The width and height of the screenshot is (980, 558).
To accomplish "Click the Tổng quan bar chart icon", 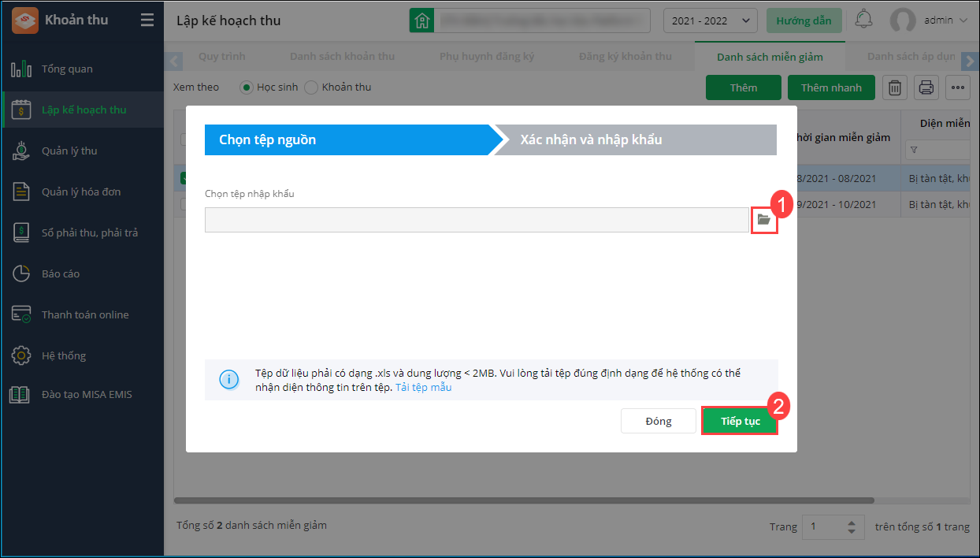I will (20, 69).
